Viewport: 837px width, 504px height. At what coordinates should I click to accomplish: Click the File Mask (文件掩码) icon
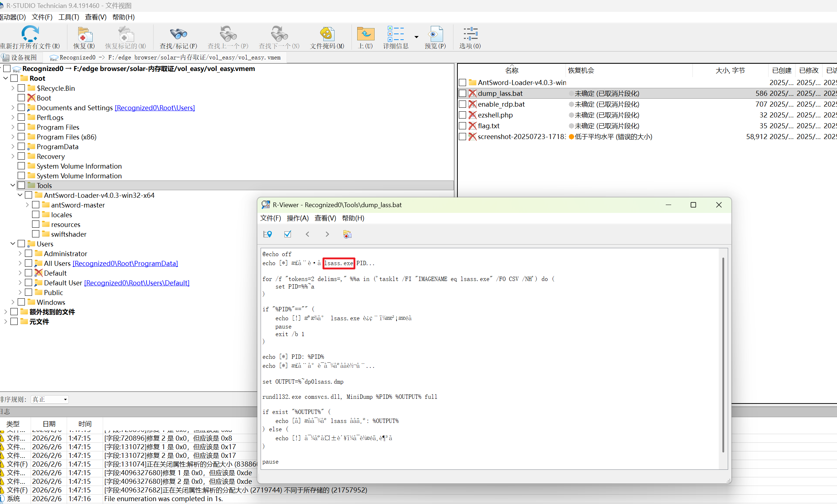pyautogui.click(x=327, y=35)
